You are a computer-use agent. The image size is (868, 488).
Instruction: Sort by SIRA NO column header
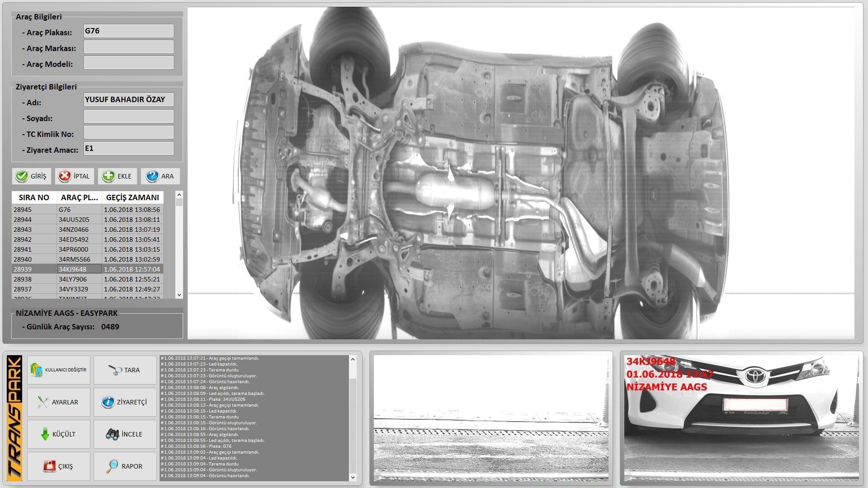pos(34,197)
